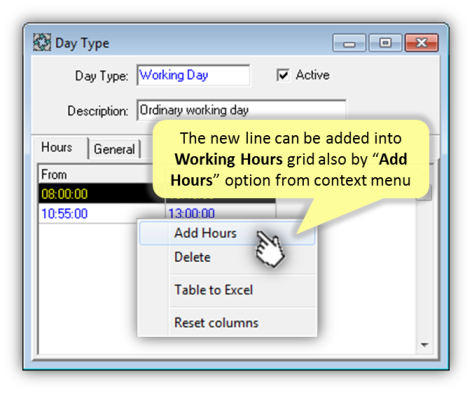Minimize the Day Type window
Screen dimensions: 472x393
pos(349,43)
